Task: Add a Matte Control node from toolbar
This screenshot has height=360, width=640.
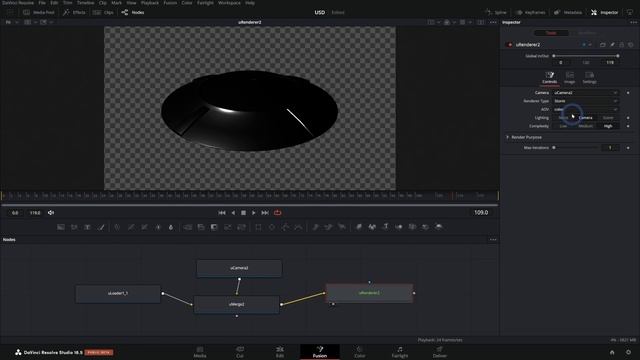Action: tap(214, 227)
